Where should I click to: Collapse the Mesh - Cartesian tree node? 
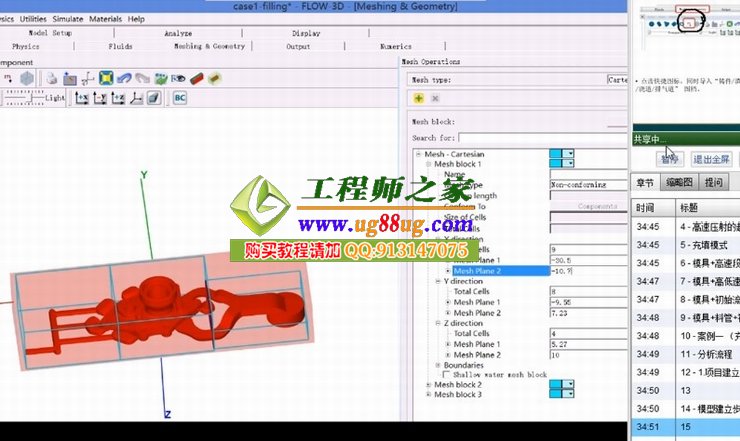[x=418, y=154]
